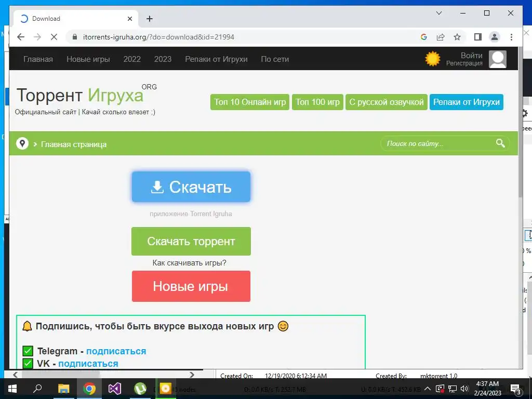This screenshot has height=399, width=532.
Task: Open a new Chrome tab
Action: coord(150,19)
